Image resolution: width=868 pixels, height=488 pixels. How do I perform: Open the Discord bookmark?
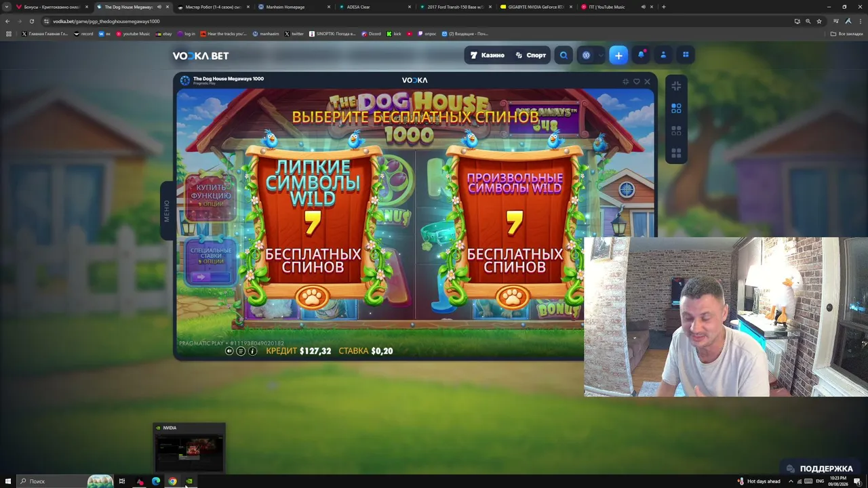coord(371,34)
